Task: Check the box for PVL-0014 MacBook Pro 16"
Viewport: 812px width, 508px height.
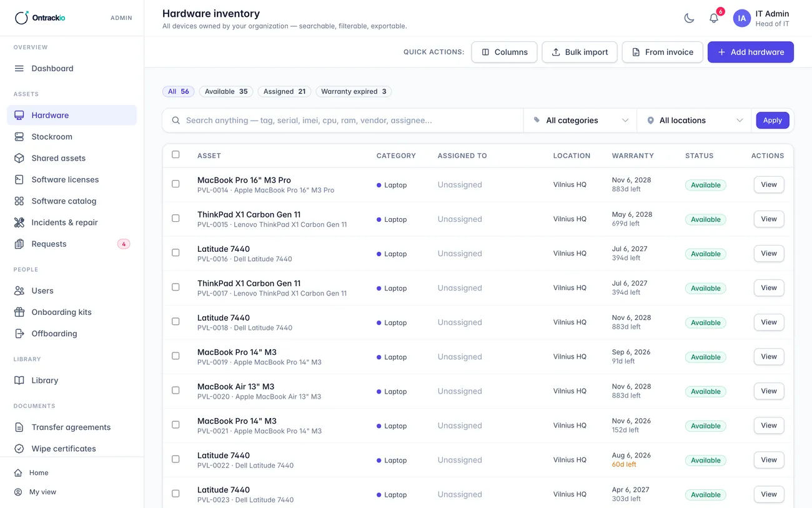Action: (x=176, y=184)
